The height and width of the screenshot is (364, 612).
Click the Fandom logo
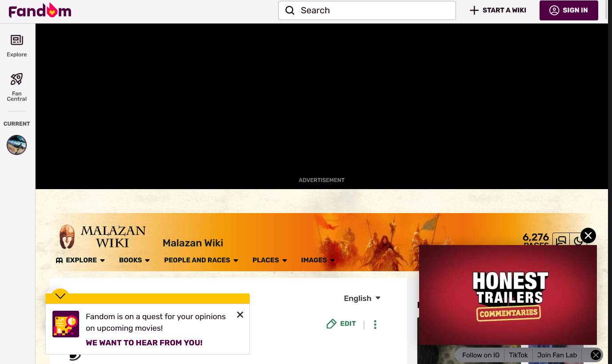pos(40,11)
